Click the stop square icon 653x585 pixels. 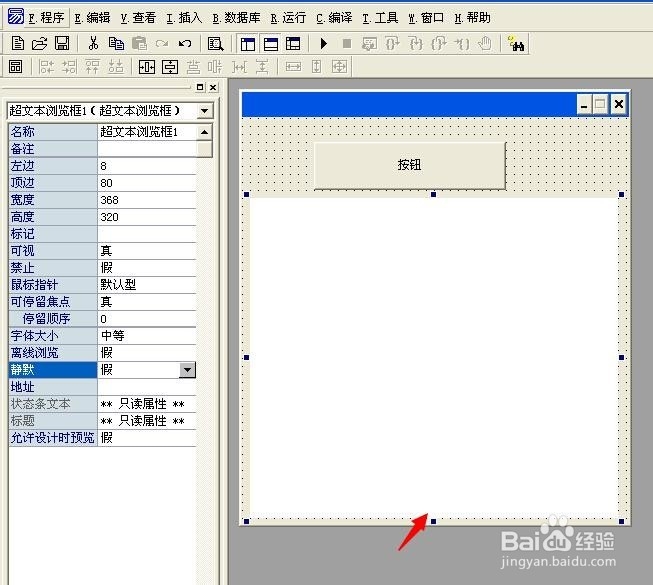click(x=346, y=43)
